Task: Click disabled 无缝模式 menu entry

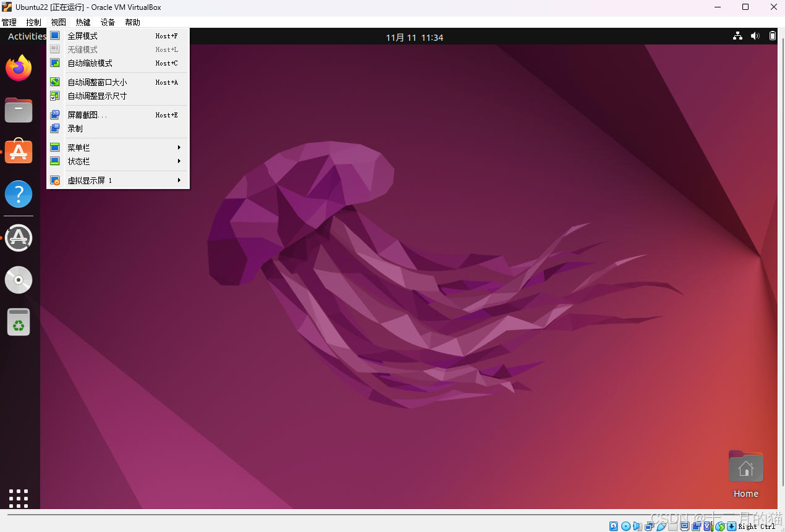Action: (x=117, y=49)
